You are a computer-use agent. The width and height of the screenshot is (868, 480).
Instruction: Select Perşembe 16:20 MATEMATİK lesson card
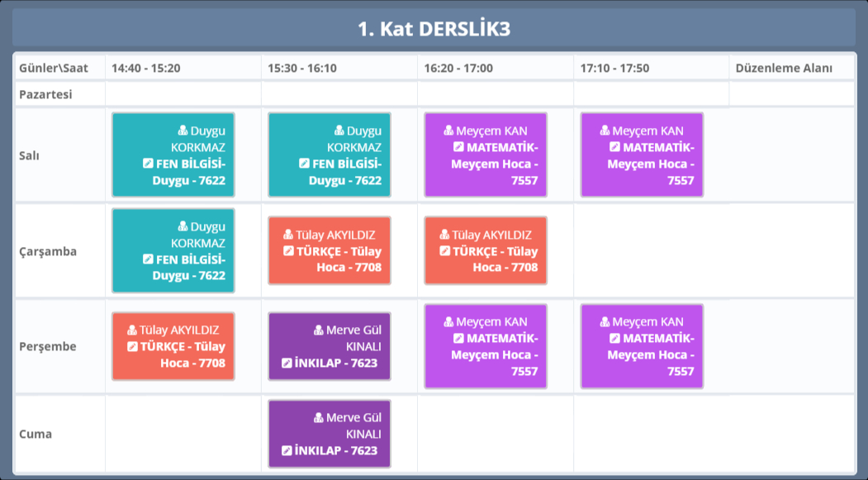coord(486,346)
